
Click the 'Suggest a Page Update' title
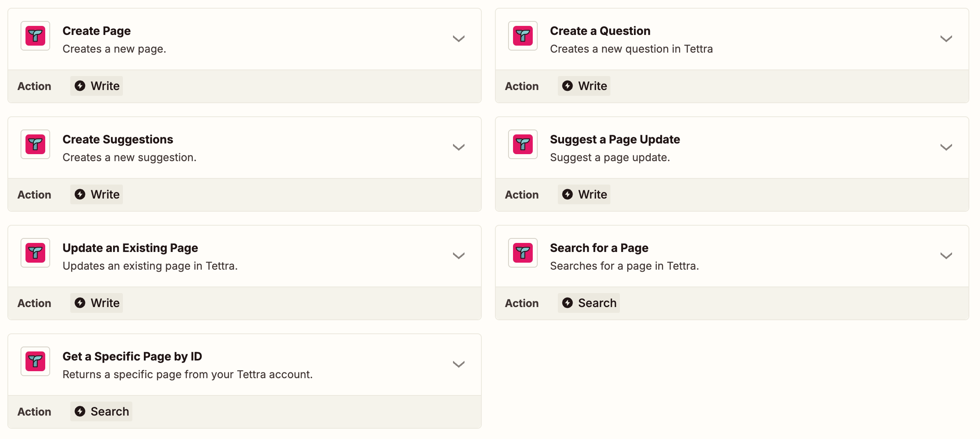(x=615, y=140)
